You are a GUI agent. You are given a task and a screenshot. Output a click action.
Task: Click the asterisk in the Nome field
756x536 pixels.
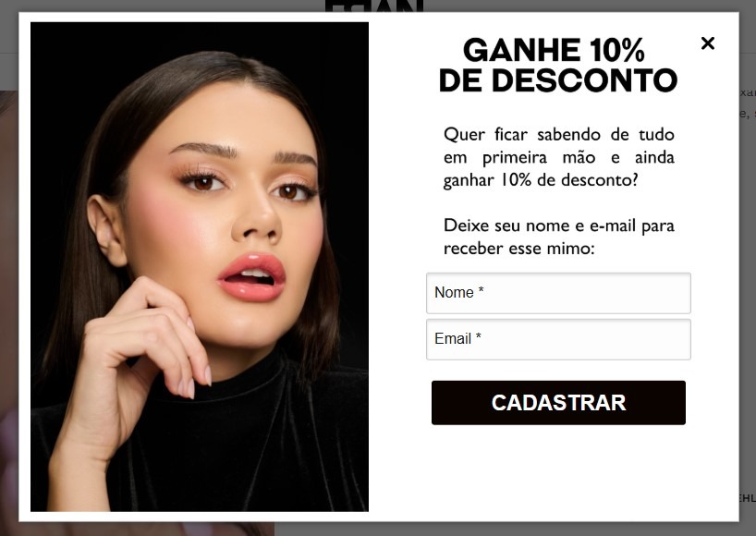(x=481, y=289)
